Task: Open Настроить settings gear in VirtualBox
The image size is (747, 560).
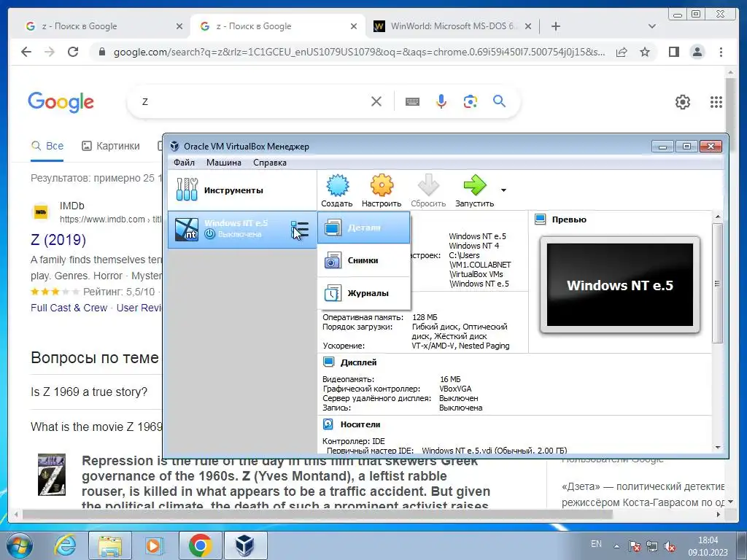Action: (x=381, y=190)
